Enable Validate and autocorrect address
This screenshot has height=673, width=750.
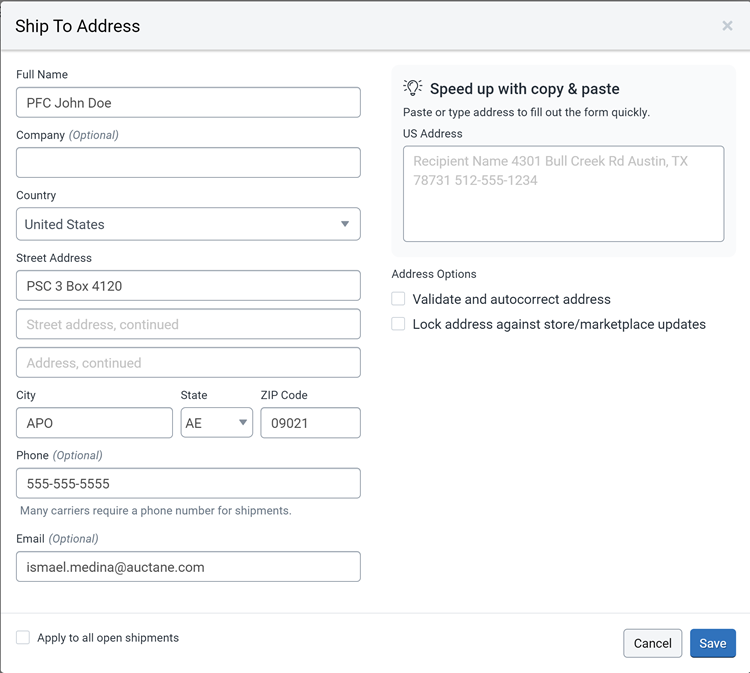(x=398, y=299)
